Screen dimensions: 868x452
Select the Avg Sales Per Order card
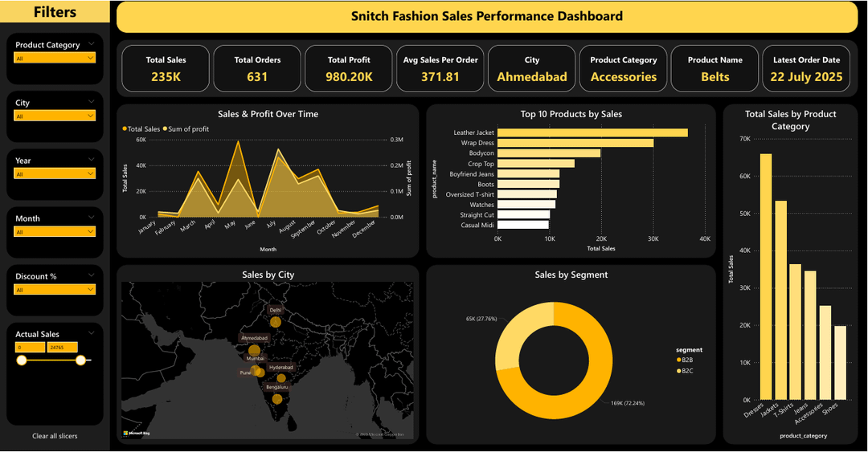(x=440, y=68)
